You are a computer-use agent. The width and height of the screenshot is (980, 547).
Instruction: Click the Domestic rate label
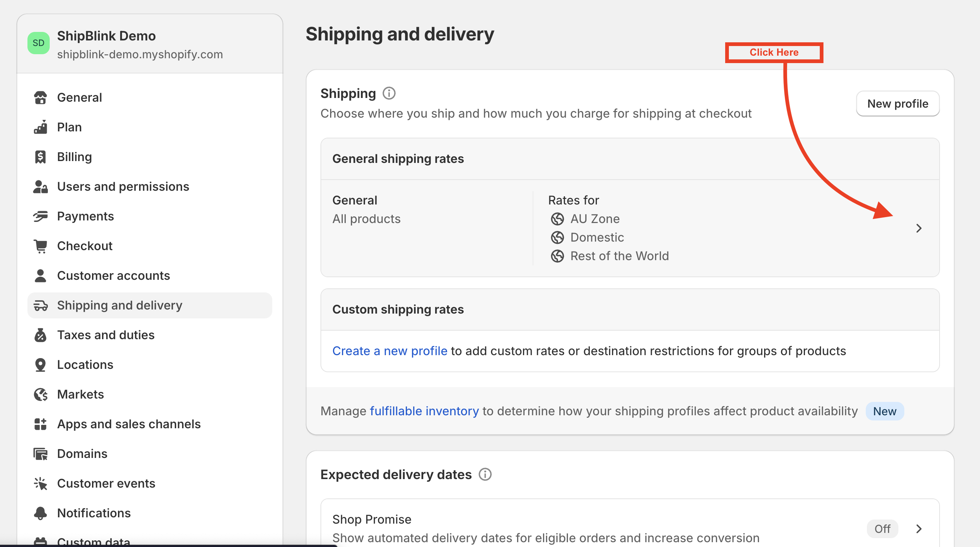click(597, 238)
